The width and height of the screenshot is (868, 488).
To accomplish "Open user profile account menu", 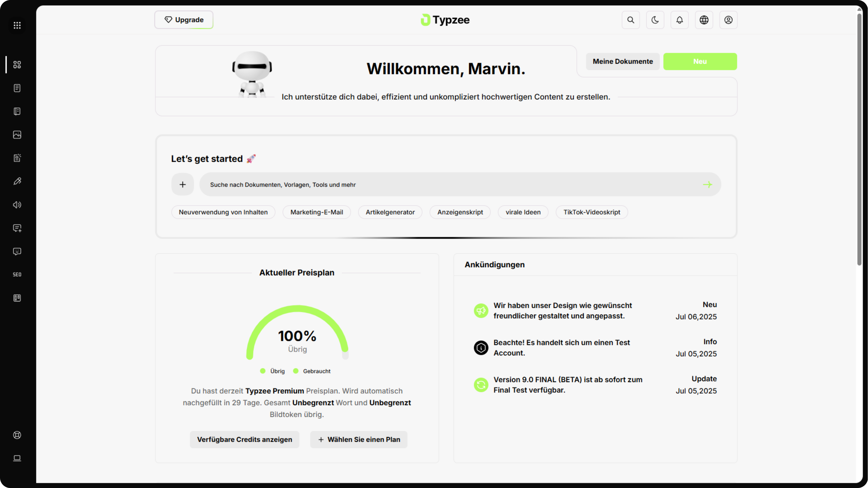I will 729,20.
